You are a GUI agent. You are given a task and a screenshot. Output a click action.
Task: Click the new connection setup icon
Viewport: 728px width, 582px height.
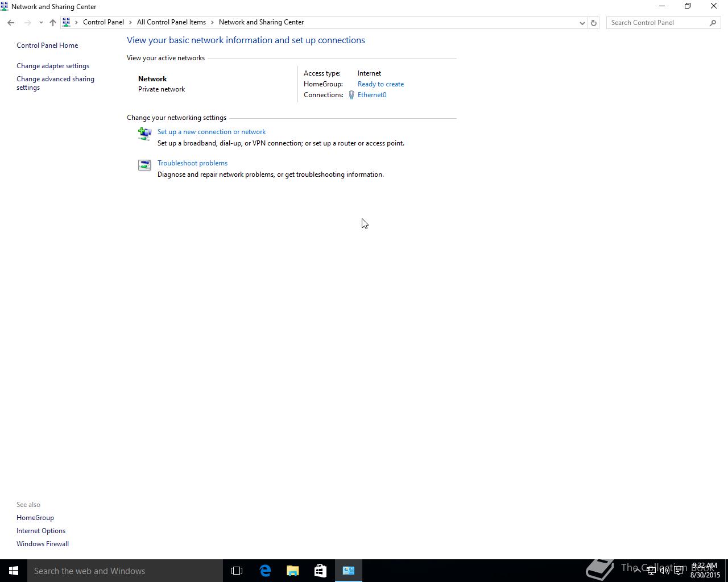pyautogui.click(x=144, y=134)
